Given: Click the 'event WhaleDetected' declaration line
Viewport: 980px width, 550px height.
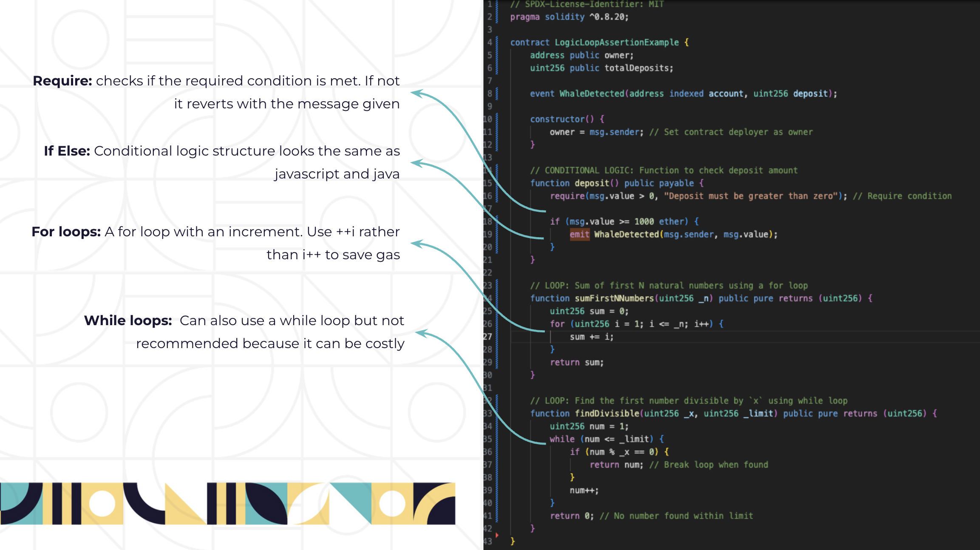Looking at the screenshot, I should click(x=683, y=94).
